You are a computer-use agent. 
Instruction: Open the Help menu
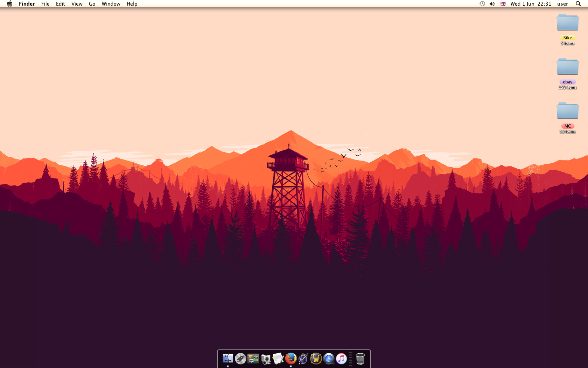(132, 4)
